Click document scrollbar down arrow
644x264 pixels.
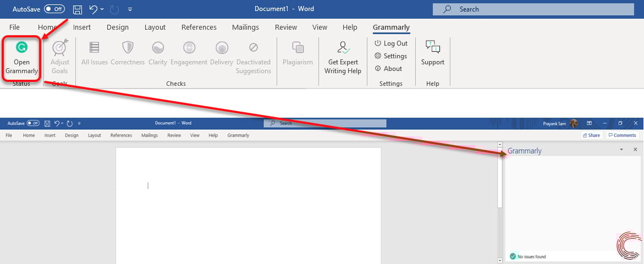pyautogui.click(x=500, y=260)
